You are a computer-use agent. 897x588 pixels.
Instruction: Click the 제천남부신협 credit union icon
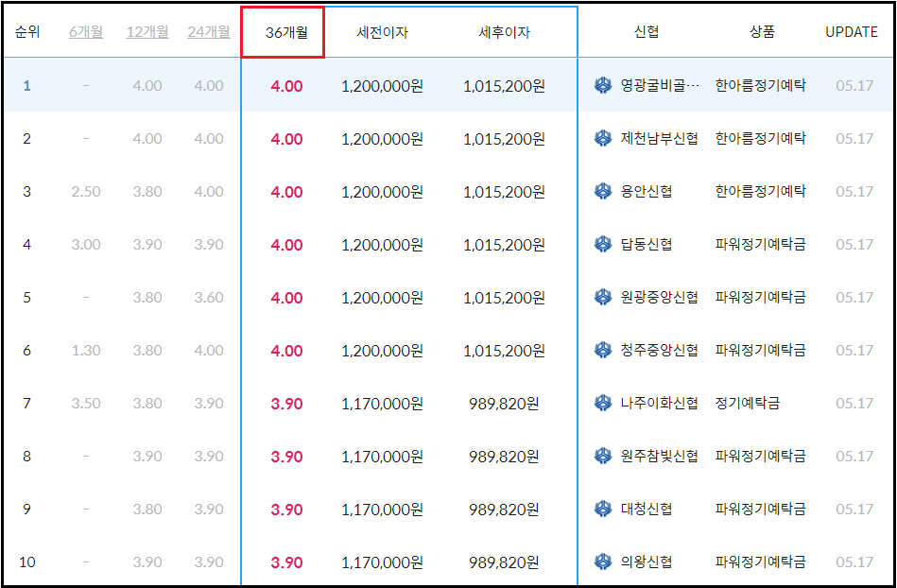click(x=601, y=138)
